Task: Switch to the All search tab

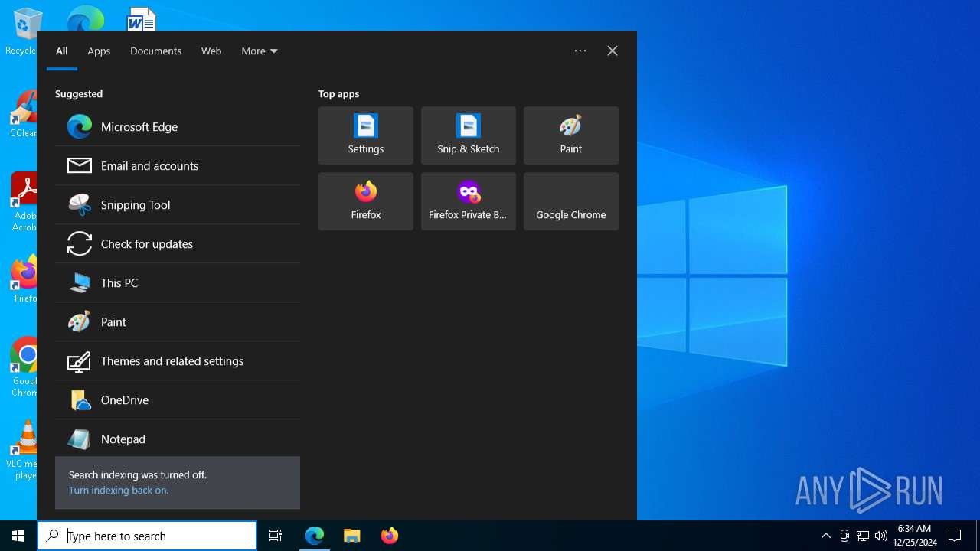Action: 62,51
